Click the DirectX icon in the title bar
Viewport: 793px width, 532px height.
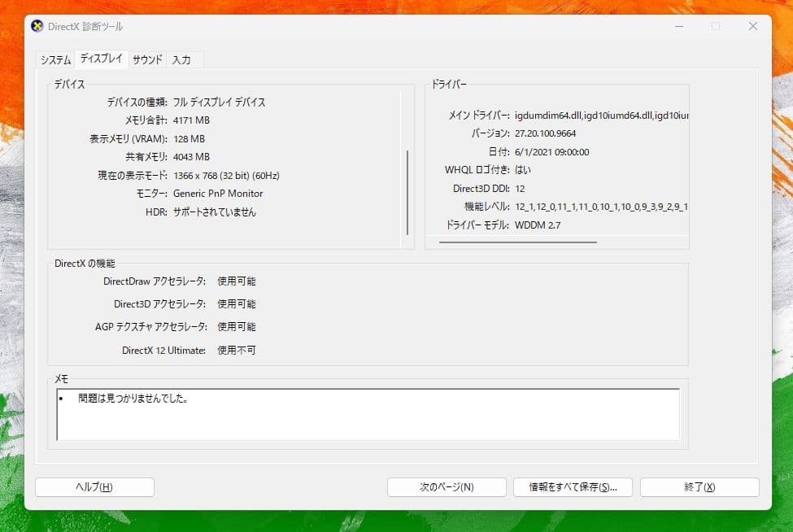37,26
